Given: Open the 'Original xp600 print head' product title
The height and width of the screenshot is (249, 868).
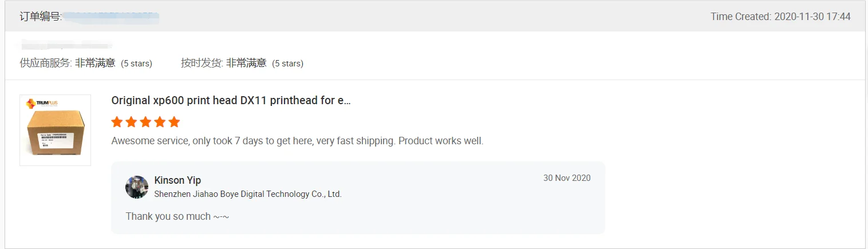Looking at the screenshot, I should [x=231, y=100].
